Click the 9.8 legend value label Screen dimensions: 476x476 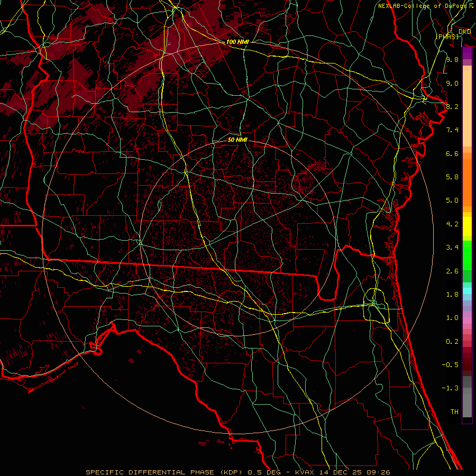pyautogui.click(x=452, y=60)
